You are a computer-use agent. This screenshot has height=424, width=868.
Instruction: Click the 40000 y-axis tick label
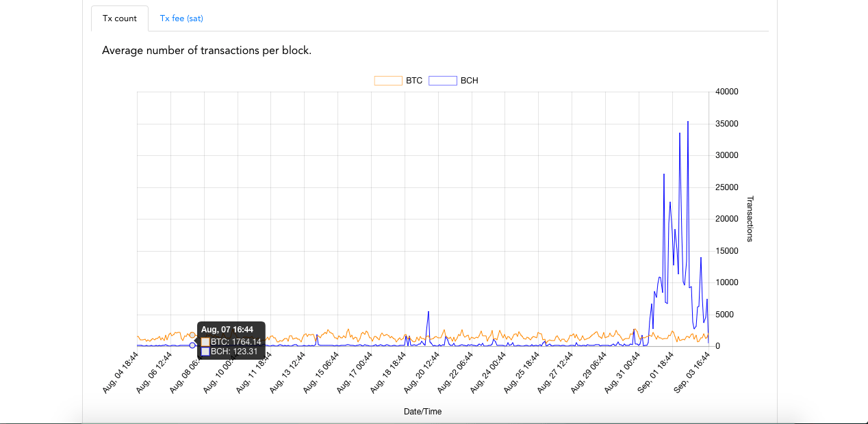[x=726, y=92]
